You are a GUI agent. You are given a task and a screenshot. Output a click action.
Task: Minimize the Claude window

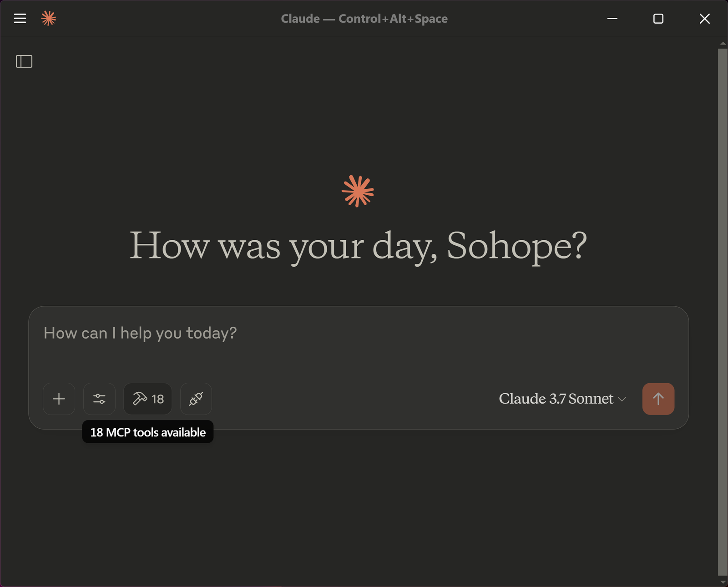point(612,19)
